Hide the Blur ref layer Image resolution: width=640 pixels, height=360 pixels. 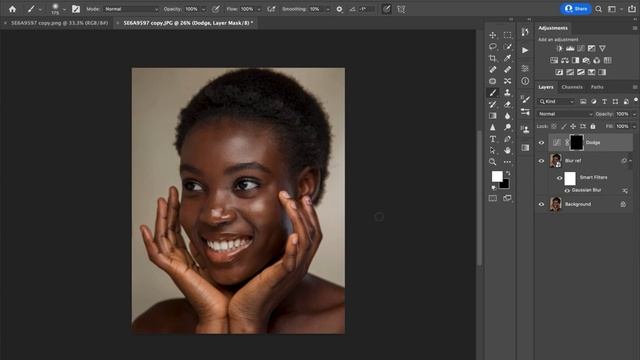(541, 161)
